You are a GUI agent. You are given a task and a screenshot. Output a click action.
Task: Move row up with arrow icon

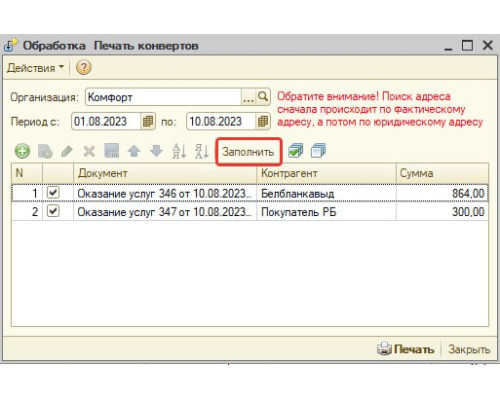134,151
